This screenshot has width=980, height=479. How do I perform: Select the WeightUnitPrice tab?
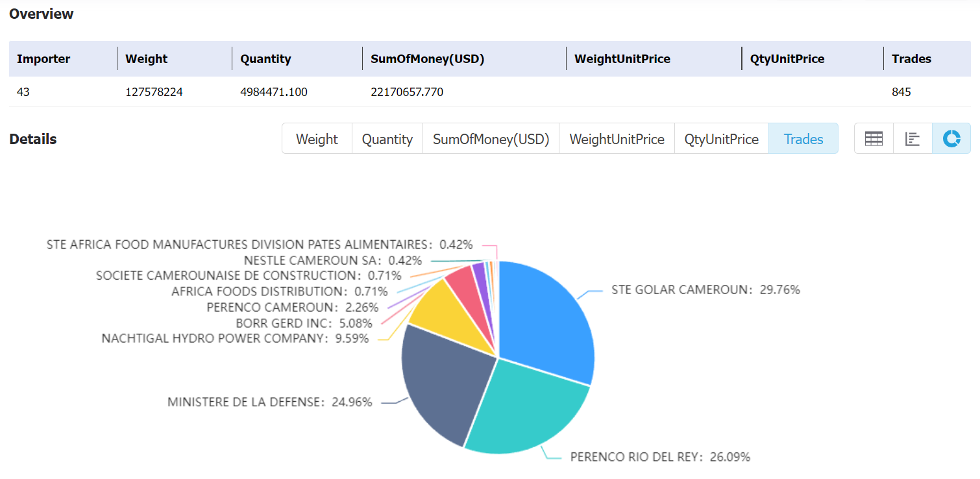617,139
